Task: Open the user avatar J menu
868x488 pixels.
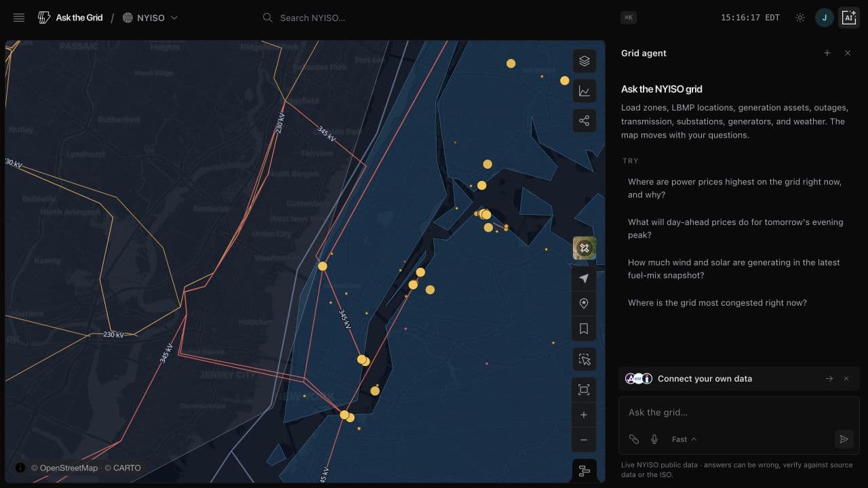Action: (x=824, y=18)
